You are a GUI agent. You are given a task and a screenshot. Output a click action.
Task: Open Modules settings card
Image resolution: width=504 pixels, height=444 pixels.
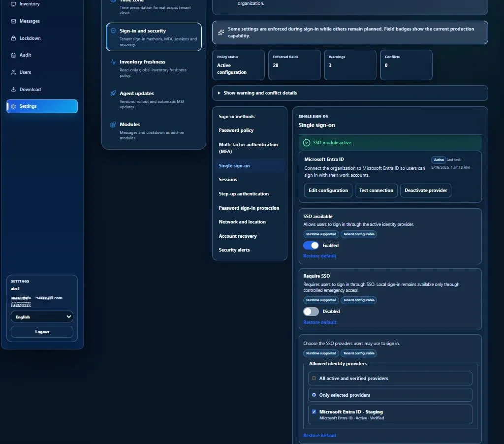point(154,130)
